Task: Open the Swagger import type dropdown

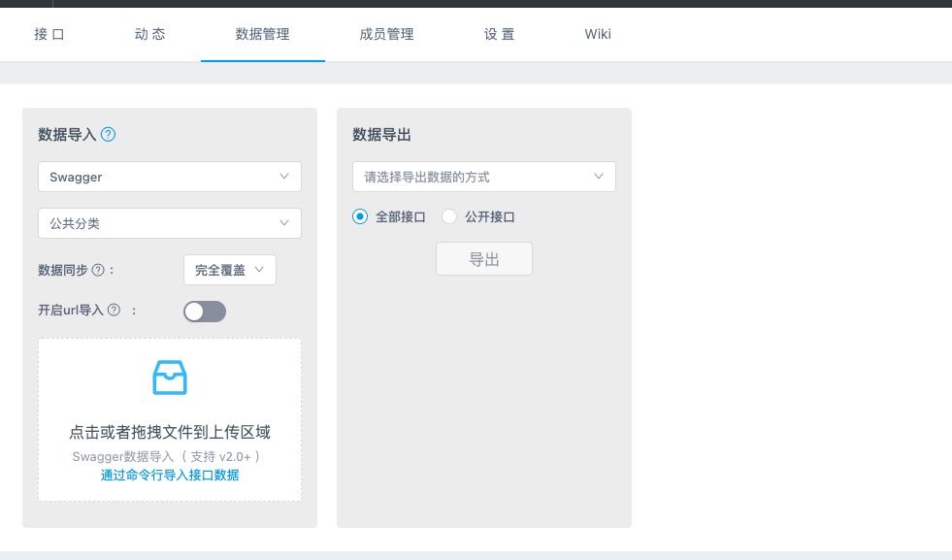Action: [170, 177]
